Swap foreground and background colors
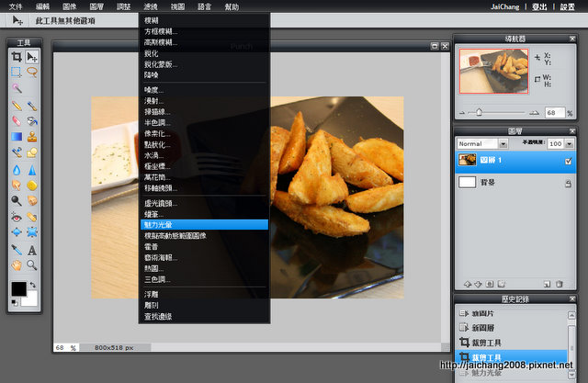 33,285
